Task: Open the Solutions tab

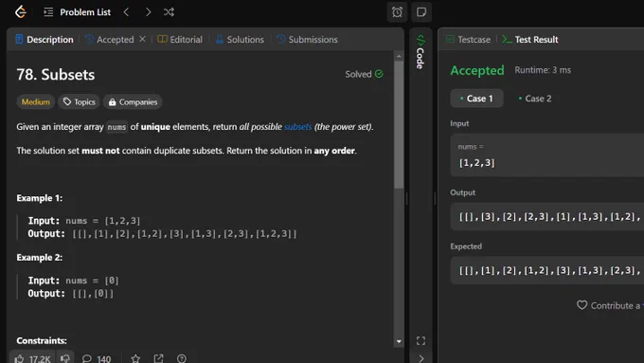Action: (x=240, y=40)
